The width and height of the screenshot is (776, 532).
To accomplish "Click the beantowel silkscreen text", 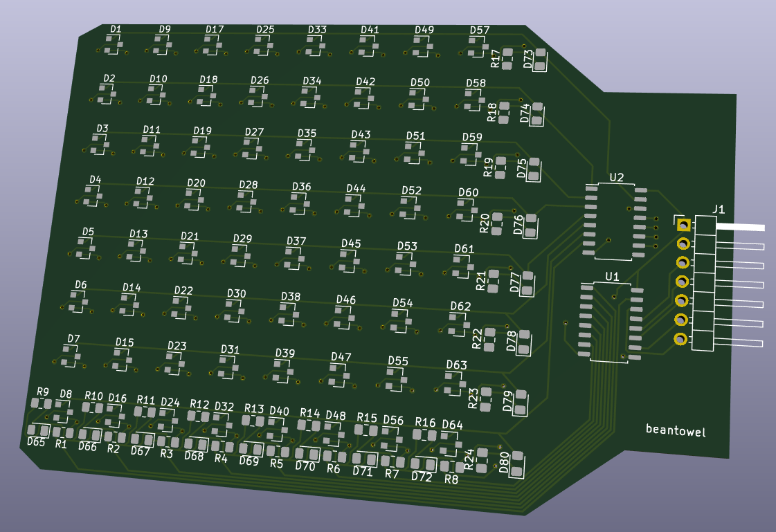I will (x=676, y=430).
